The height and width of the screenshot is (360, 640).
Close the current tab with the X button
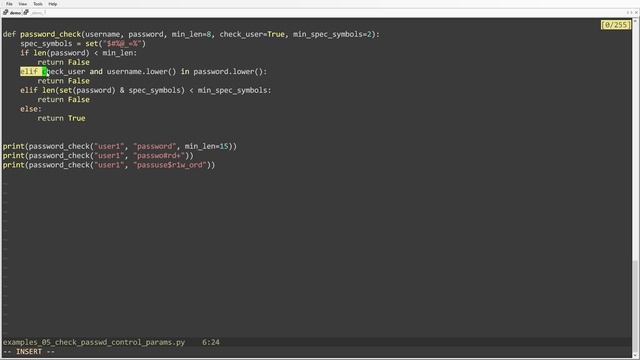point(636,13)
